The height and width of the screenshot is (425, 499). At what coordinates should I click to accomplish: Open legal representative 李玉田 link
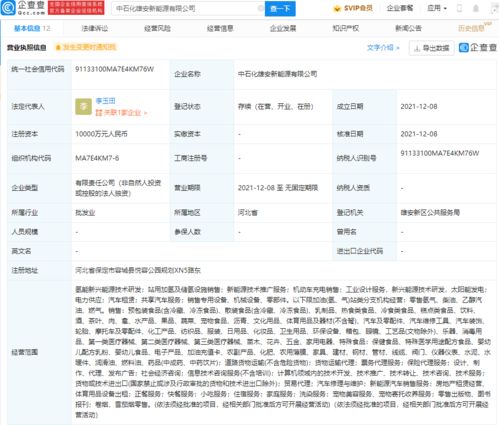point(105,101)
